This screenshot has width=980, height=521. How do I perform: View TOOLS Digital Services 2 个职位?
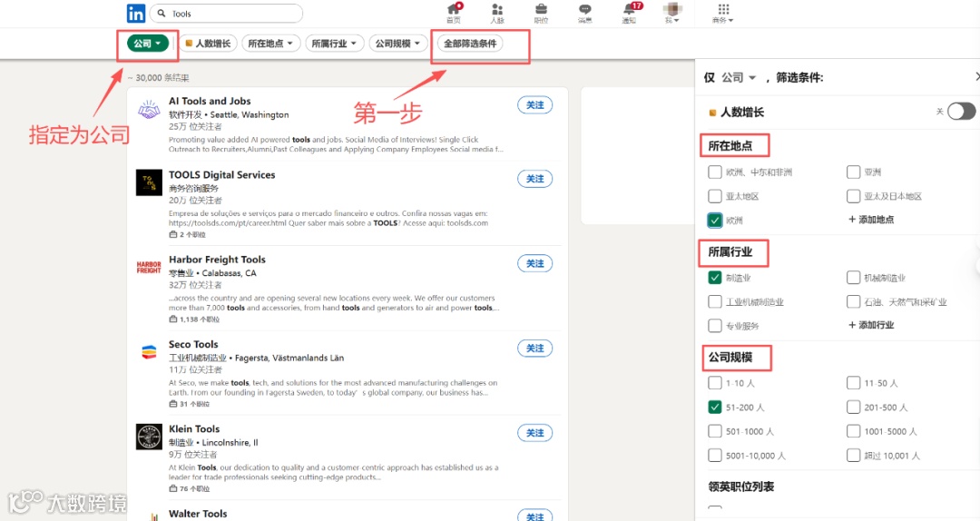(x=188, y=234)
